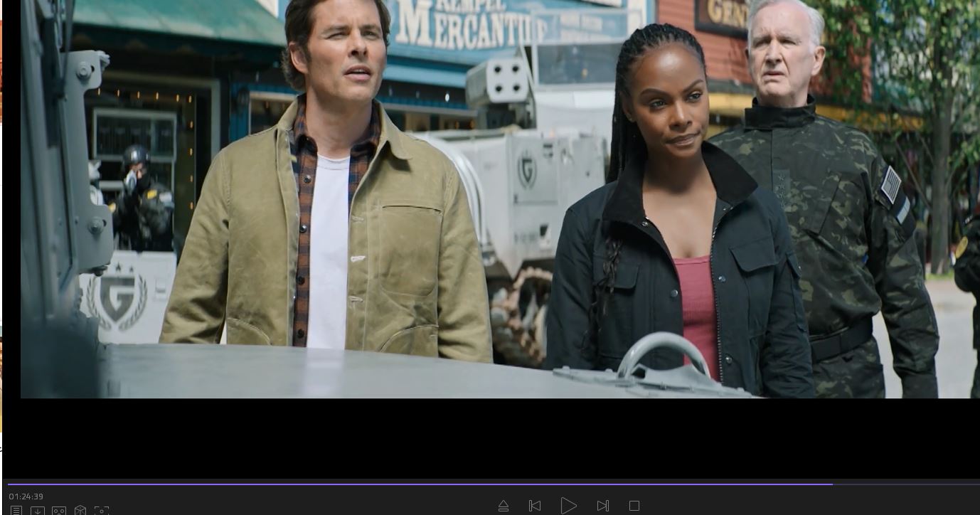980x515 pixels.
Task: Stop the video playback
Action: [634, 506]
